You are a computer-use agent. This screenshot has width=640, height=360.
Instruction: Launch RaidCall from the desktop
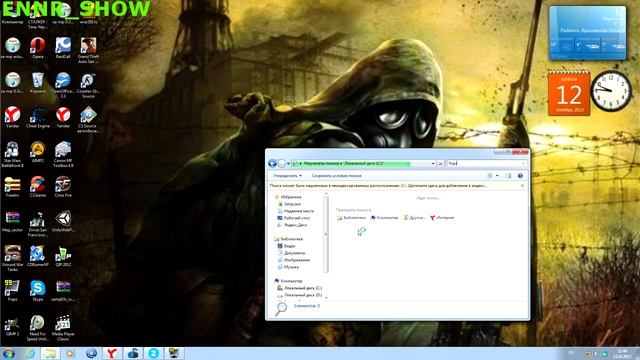coord(63,48)
